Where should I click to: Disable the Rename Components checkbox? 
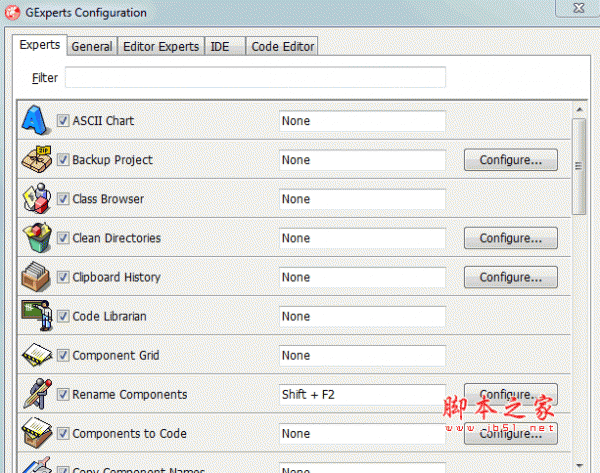pos(63,394)
